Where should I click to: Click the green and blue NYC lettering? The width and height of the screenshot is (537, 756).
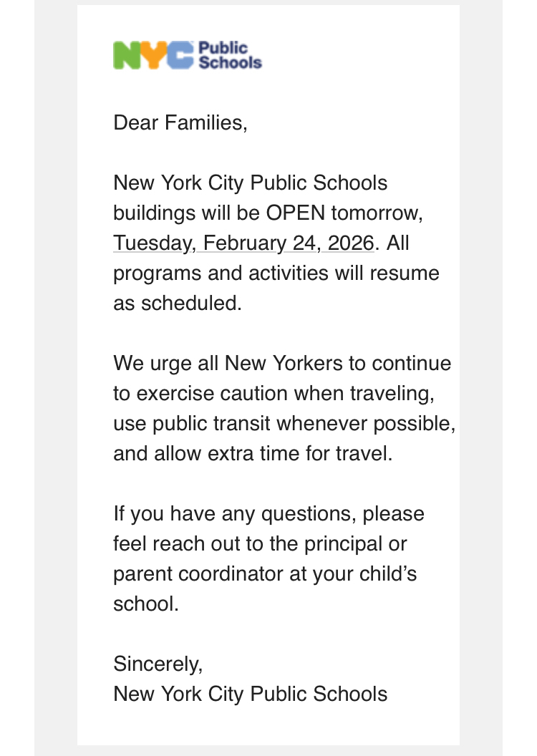click(153, 55)
